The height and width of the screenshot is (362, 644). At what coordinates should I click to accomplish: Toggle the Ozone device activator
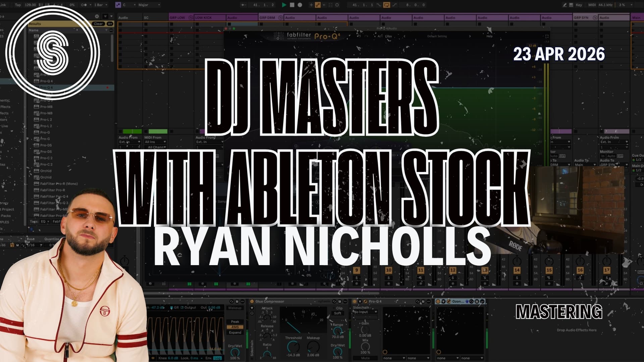(438, 301)
